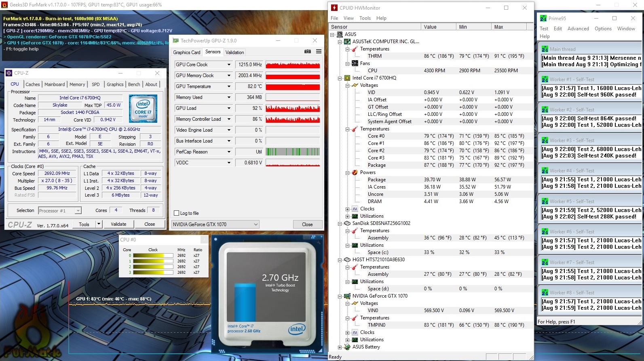Viewport: 644px width, 361px height.
Task: Expand the Clocks node under Intel Core i7
Action: point(347,209)
